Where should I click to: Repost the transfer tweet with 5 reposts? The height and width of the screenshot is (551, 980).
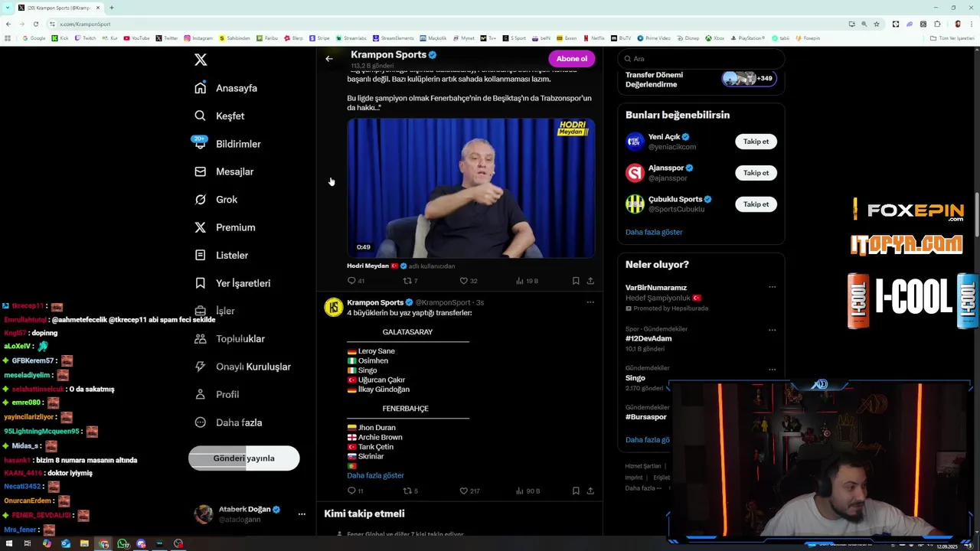[410, 491]
